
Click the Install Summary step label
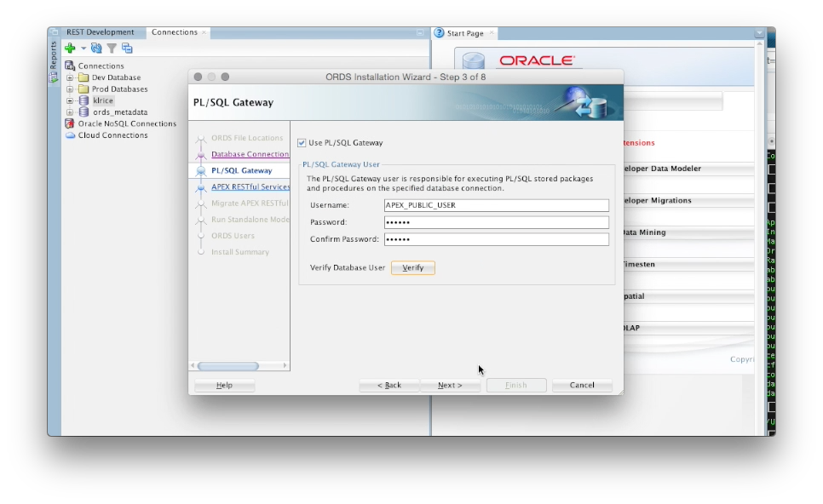point(240,252)
